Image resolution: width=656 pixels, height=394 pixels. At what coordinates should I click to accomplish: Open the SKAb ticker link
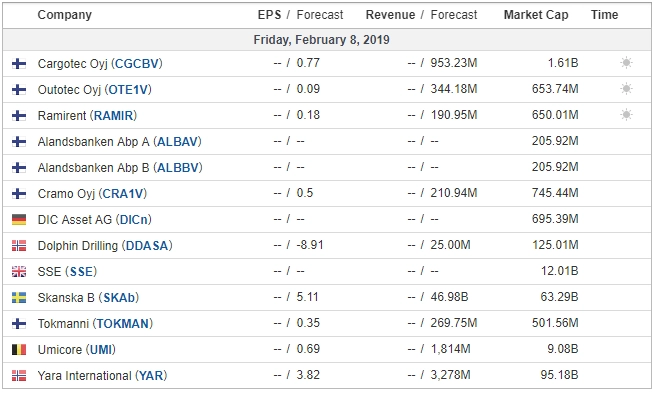[x=119, y=298]
